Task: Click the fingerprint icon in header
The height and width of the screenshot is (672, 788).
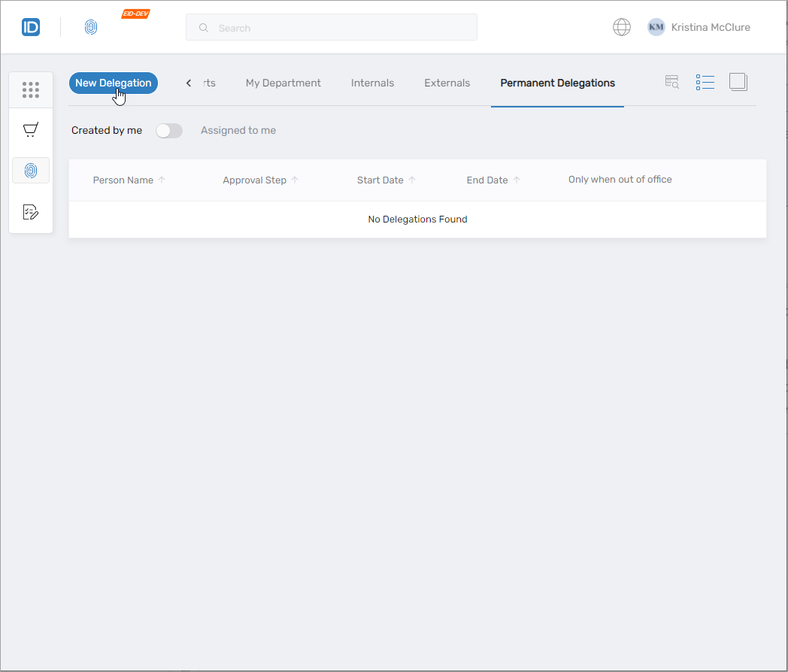Action: [91, 28]
